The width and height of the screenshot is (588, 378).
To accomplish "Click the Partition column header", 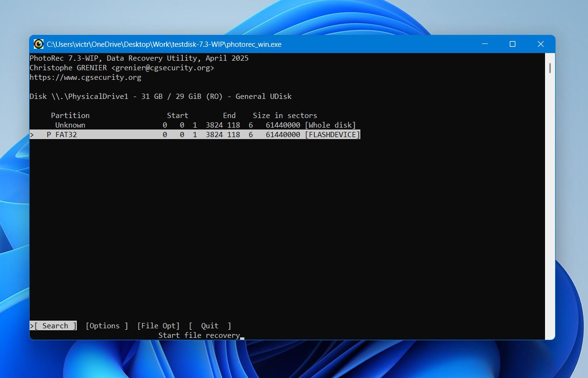I will (x=70, y=116).
